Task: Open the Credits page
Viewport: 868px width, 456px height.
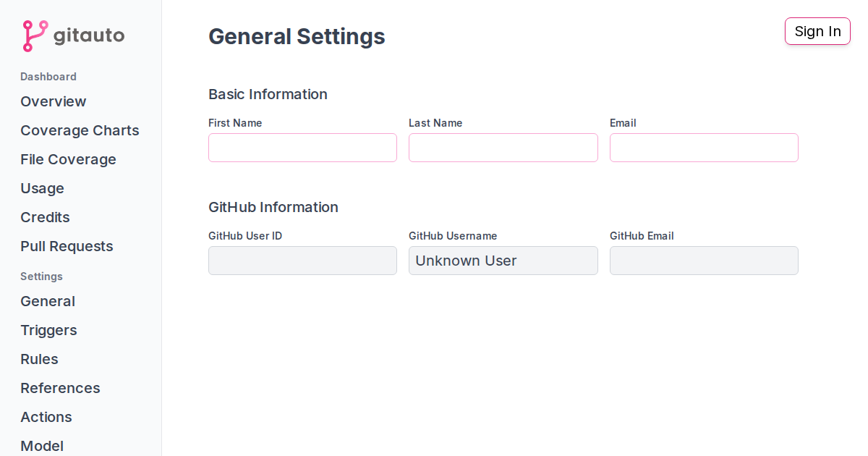Action: 45,217
